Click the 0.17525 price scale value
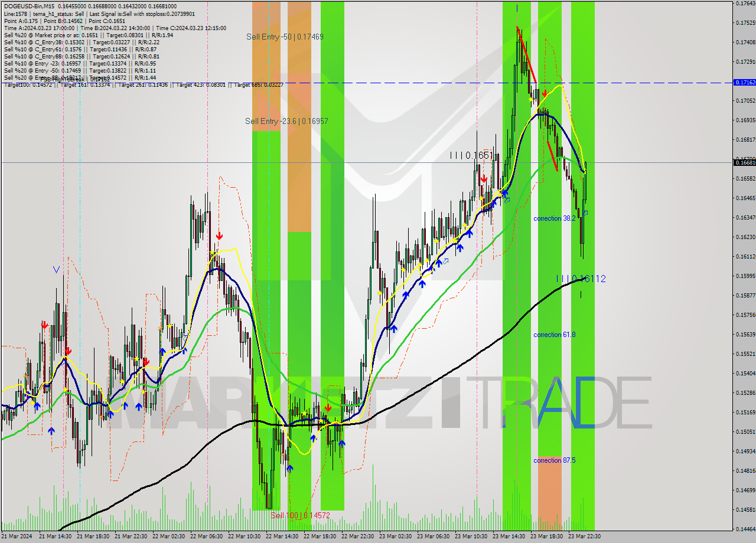 click(745, 23)
